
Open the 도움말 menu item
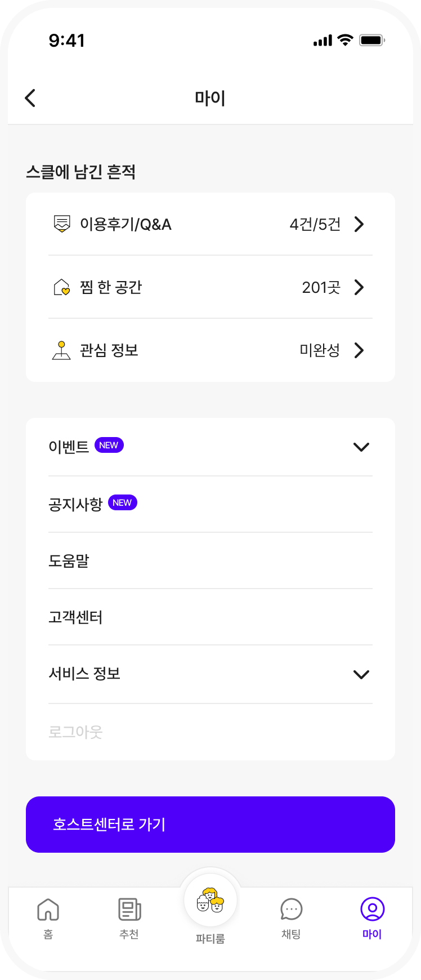(x=69, y=561)
